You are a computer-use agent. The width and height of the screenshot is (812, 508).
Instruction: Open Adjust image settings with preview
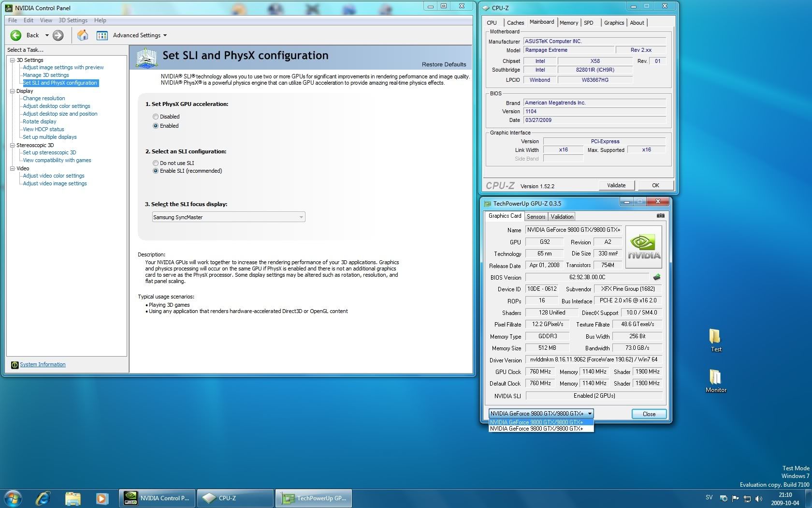[63, 68]
